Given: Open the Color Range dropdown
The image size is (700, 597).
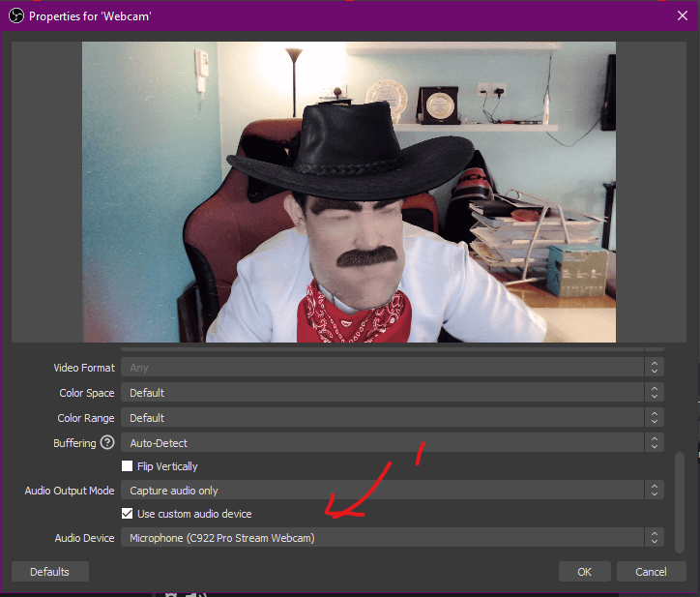Looking at the screenshot, I should 393,417.
